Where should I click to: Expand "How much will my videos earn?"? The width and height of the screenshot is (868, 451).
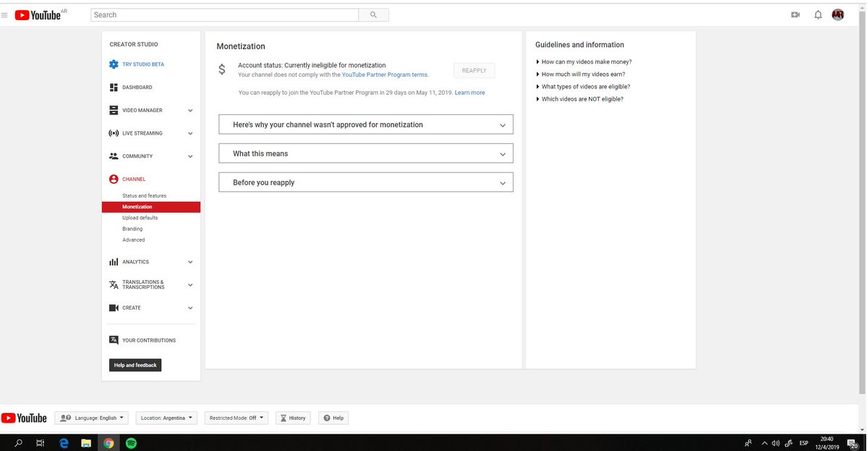click(x=580, y=75)
